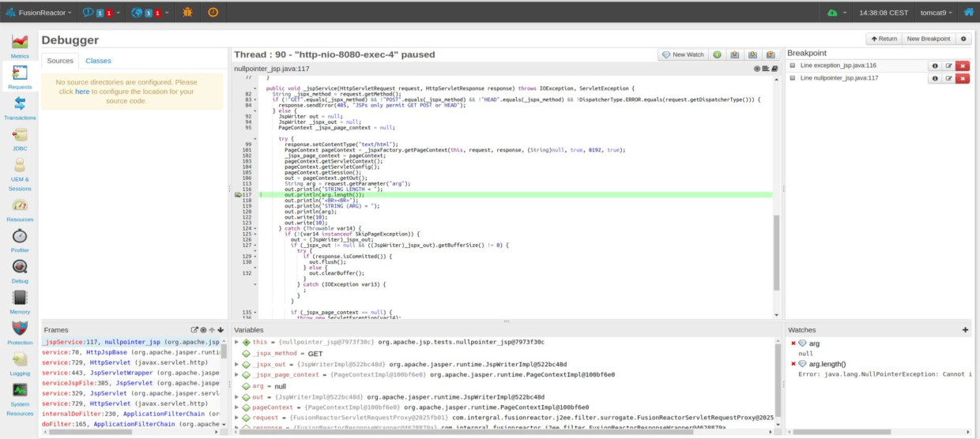Open the Profiler sidebar icon
The image size is (980, 439).
click(20, 239)
